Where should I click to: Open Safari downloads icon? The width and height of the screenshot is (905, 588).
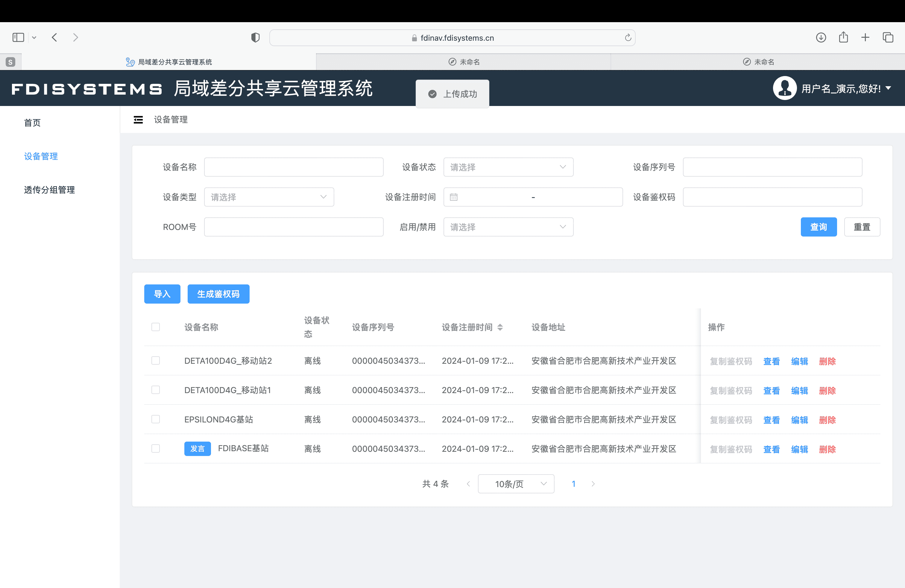click(821, 37)
